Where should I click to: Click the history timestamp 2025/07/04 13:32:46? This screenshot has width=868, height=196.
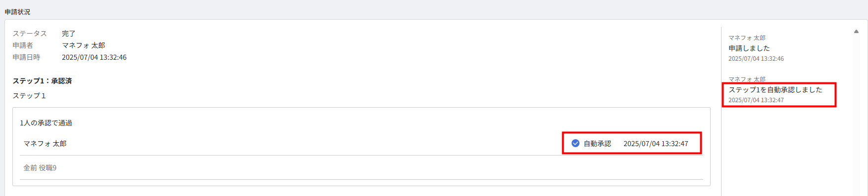[x=756, y=59]
